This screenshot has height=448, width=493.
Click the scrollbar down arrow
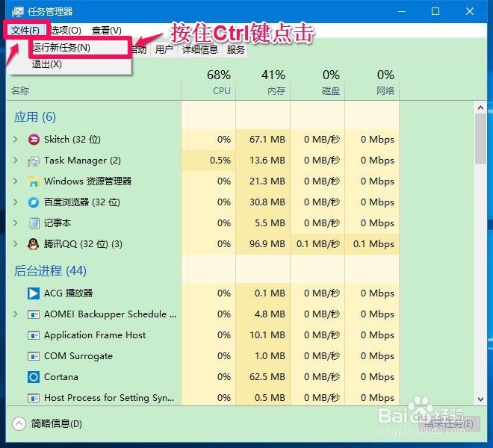coord(480,399)
